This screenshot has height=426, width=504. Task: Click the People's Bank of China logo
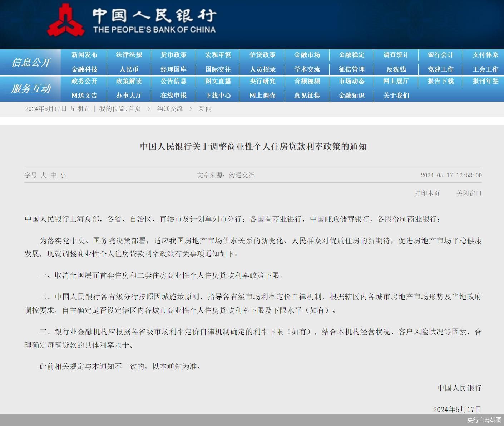coord(66,21)
